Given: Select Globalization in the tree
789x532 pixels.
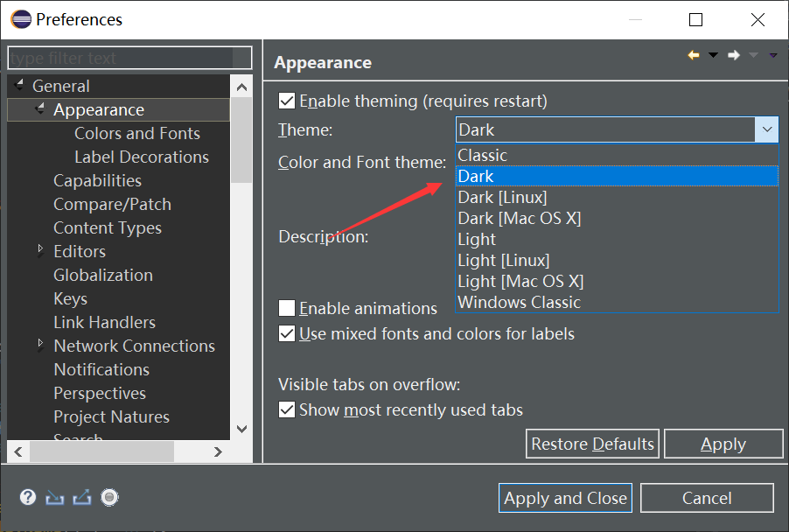Looking at the screenshot, I should click(x=103, y=276).
